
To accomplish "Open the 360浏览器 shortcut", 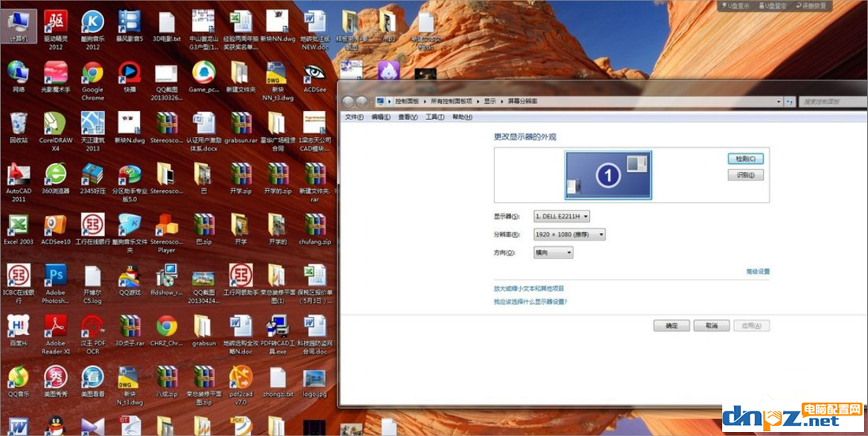I will click(x=56, y=178).
